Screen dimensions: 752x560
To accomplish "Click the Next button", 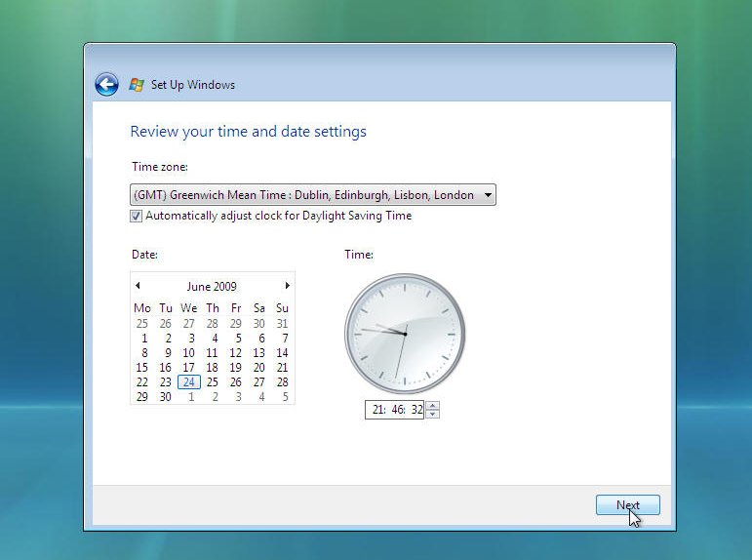I will coord(628,504).
